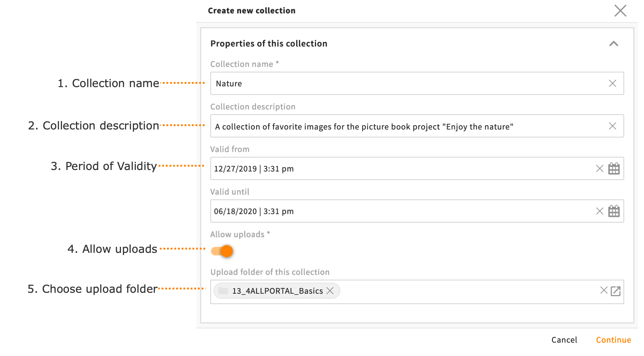
Task: Close the Create new collection dialog
Action: [x=620, y=10]
